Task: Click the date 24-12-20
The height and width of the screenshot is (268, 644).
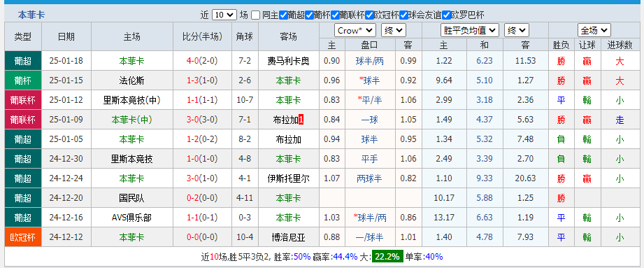Action: point(66,198)
